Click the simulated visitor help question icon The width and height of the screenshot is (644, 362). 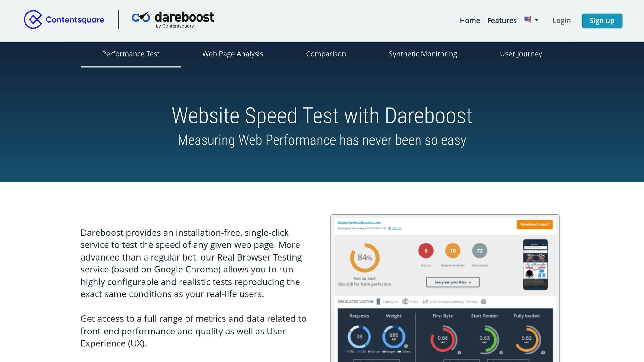(x=484, y=302)
